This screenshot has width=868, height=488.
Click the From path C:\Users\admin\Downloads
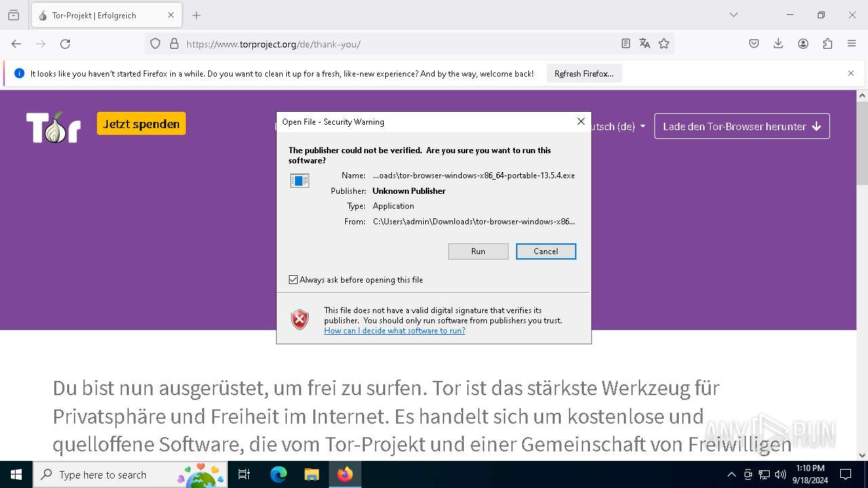tap(474, 222)
